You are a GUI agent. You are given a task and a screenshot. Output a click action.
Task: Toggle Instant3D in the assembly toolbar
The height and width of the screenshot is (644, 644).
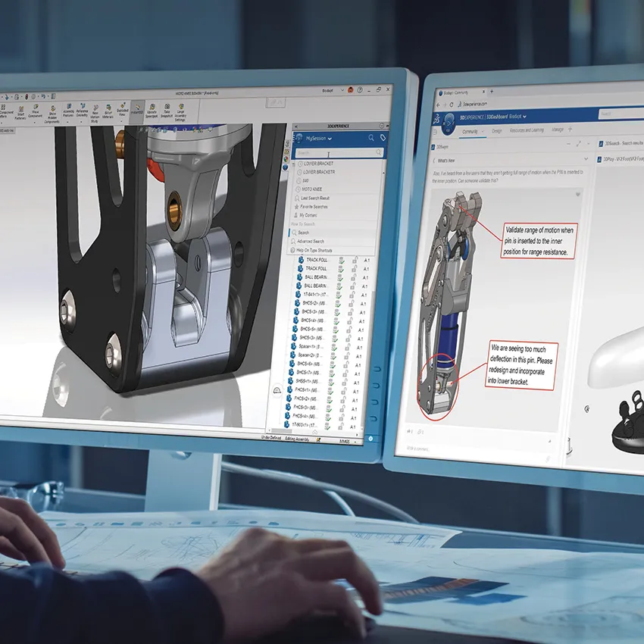click(x=136, y=107)
